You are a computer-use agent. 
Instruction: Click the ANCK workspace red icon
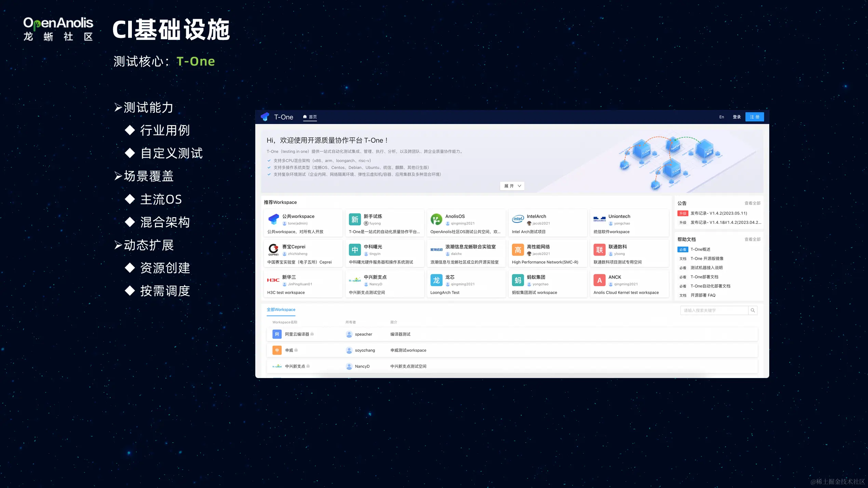(x=599, y=280)
